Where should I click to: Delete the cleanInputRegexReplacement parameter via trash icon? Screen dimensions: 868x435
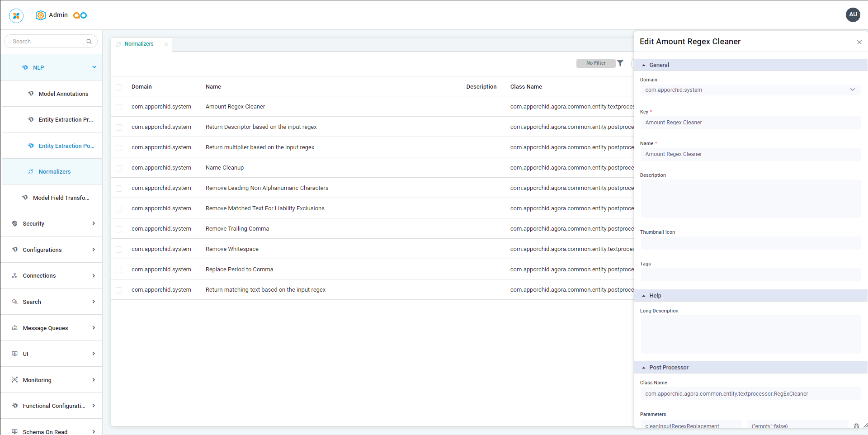point(856,426)
